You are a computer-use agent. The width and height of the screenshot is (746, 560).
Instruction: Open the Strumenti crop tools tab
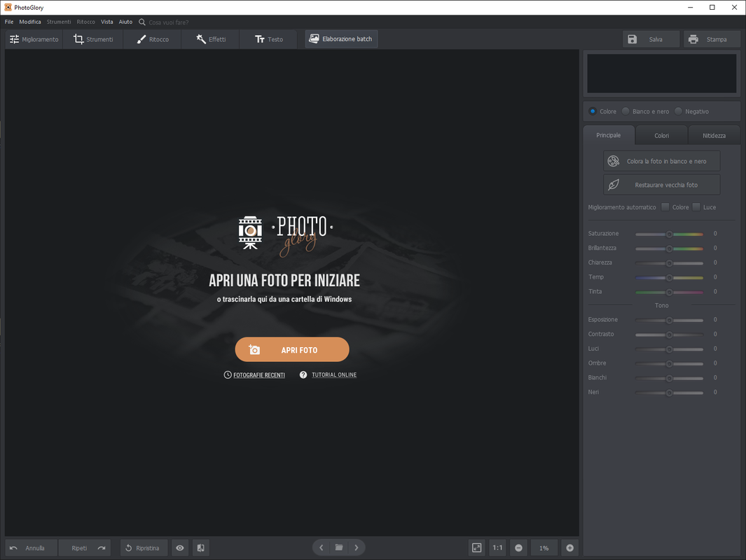[x=94, y=39]
